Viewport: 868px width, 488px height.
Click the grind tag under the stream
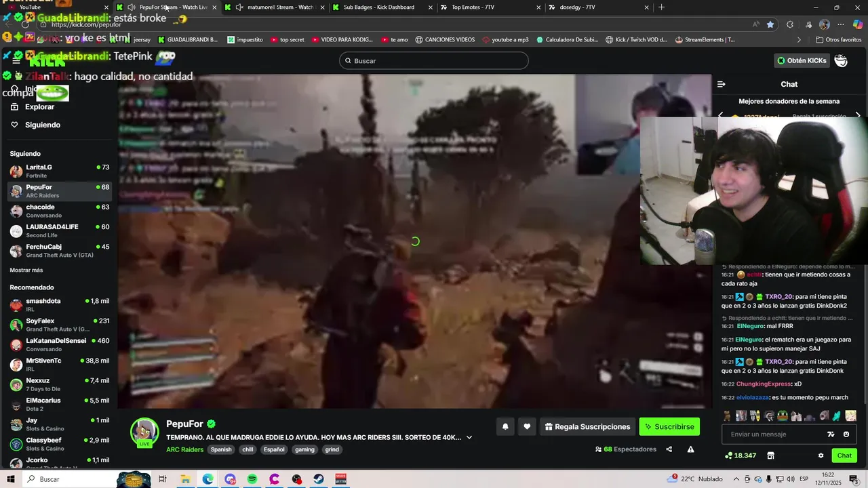tap(332, 449)
